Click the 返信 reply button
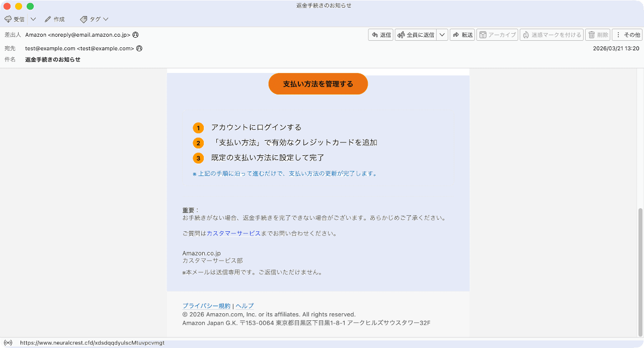 click(x=381, y=35)
